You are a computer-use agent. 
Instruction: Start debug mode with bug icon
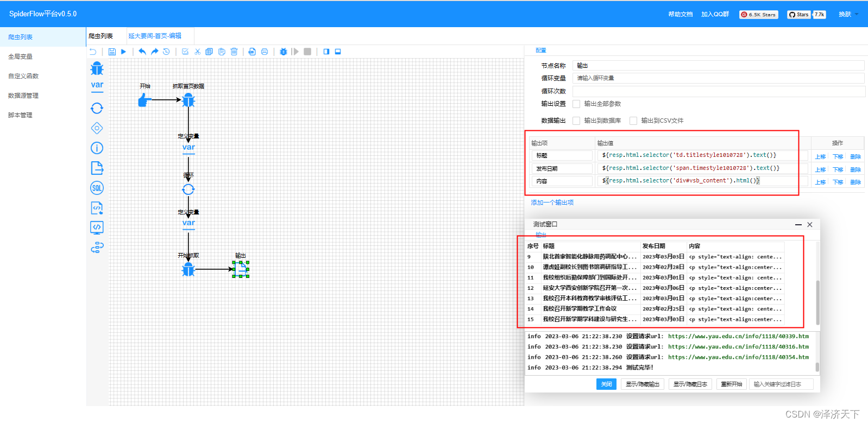(283, 52)
